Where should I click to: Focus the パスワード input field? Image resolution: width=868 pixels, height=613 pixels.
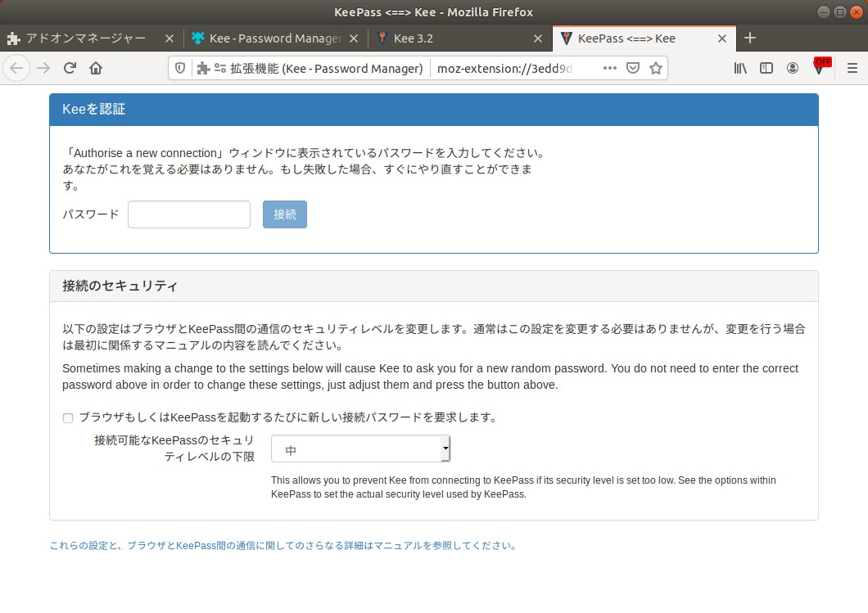[x=189, y=214]
